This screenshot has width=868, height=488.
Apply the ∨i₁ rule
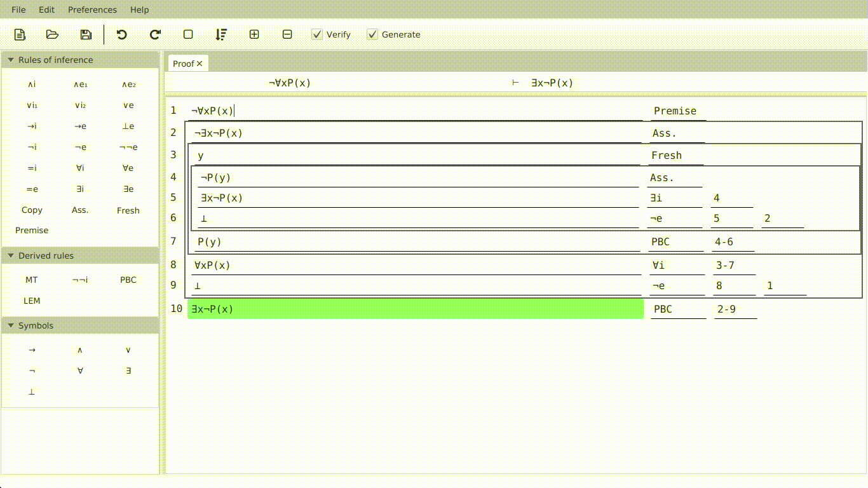(32, 105)
